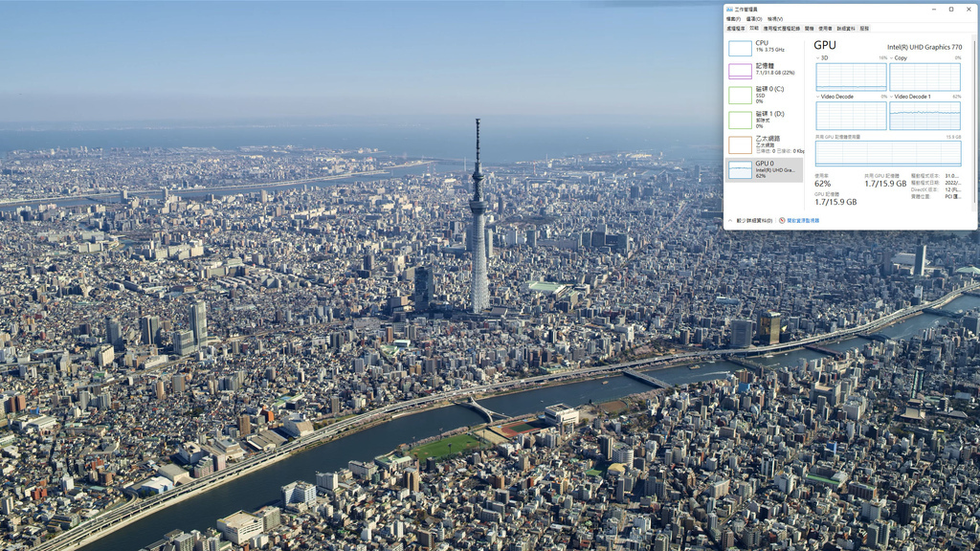Switch to the 服務 Services tab
Screen dimensions: 980x551
point(864,29)
